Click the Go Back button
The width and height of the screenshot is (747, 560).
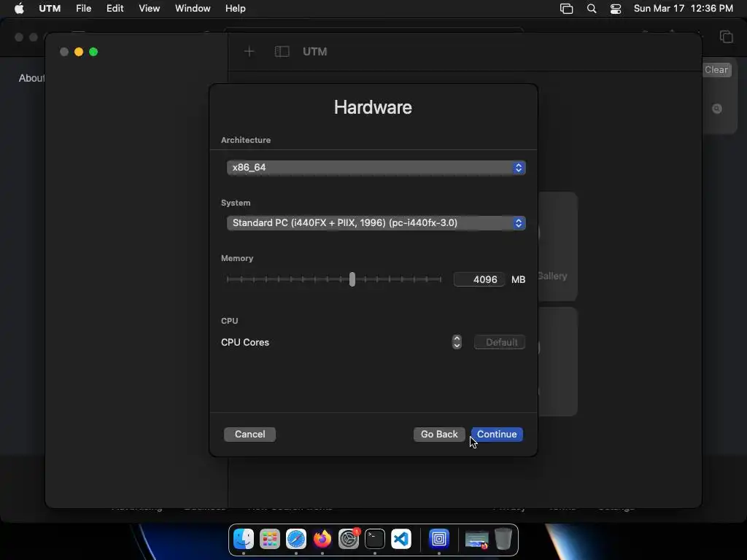tap(439, 435)
